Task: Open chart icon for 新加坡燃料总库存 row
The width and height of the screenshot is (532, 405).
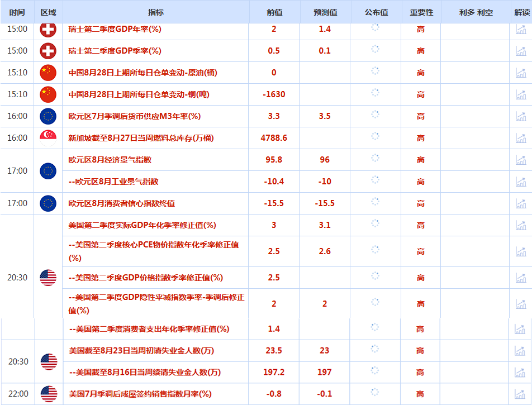Action: pyautogui.click(x=521, y=138)
